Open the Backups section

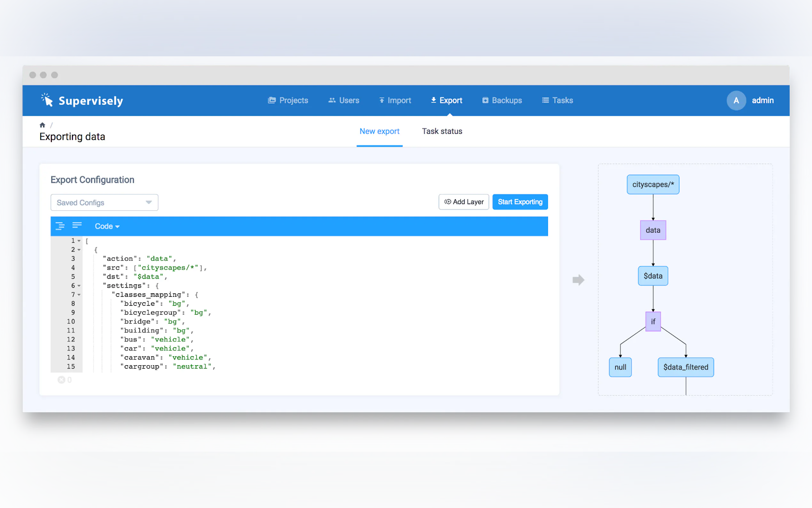tap(502, 100)
